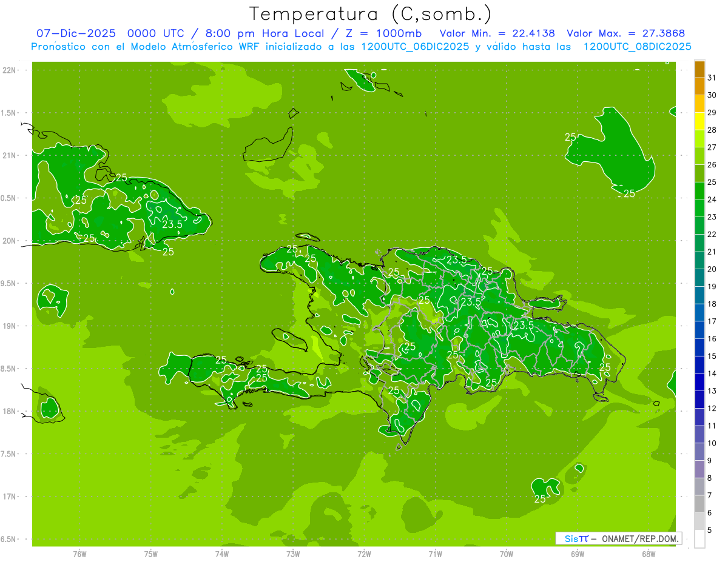Click the legend swatch between 23 and 24
Screen dimensions: 728x562
point(699,208)
